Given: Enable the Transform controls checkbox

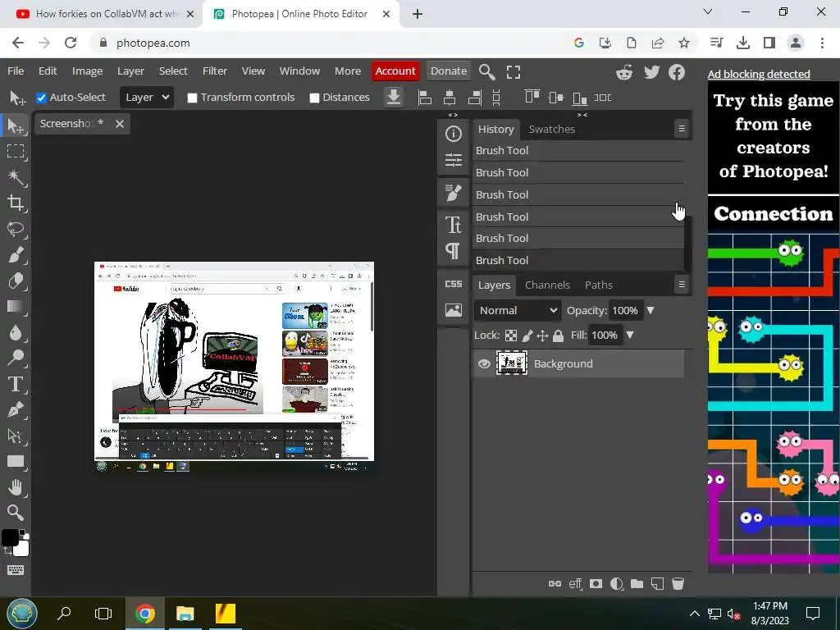Looking at the screenshot, I should point(192,98).
